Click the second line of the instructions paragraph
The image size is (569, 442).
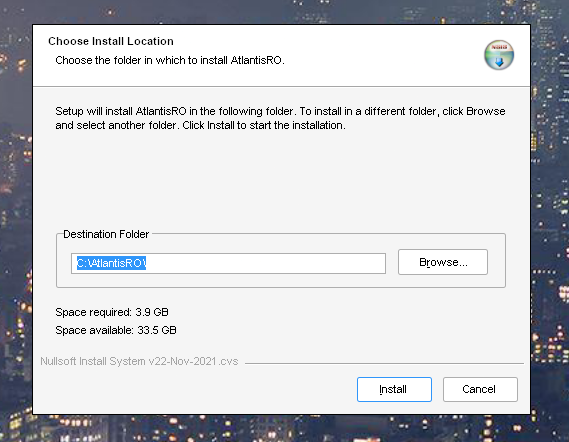[x=200, y=126]
